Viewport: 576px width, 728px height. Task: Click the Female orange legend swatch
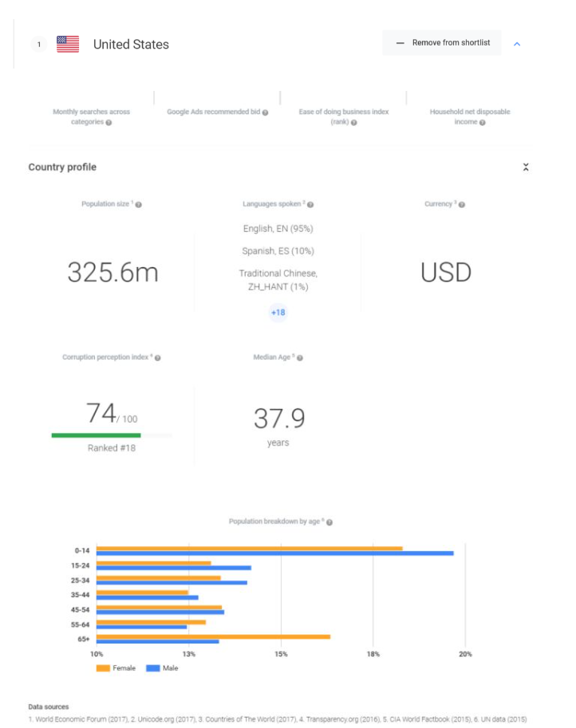coord(103,668)
